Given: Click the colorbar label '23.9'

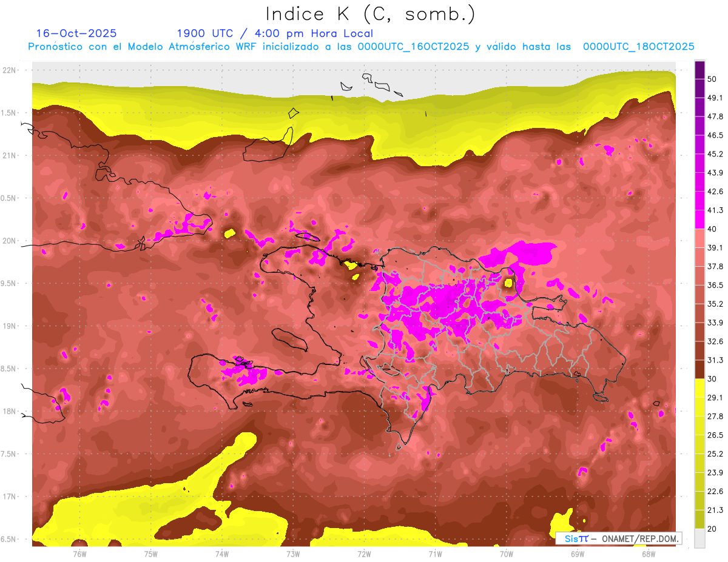Looking at the screenshot, I should click(x=715, y=473).
